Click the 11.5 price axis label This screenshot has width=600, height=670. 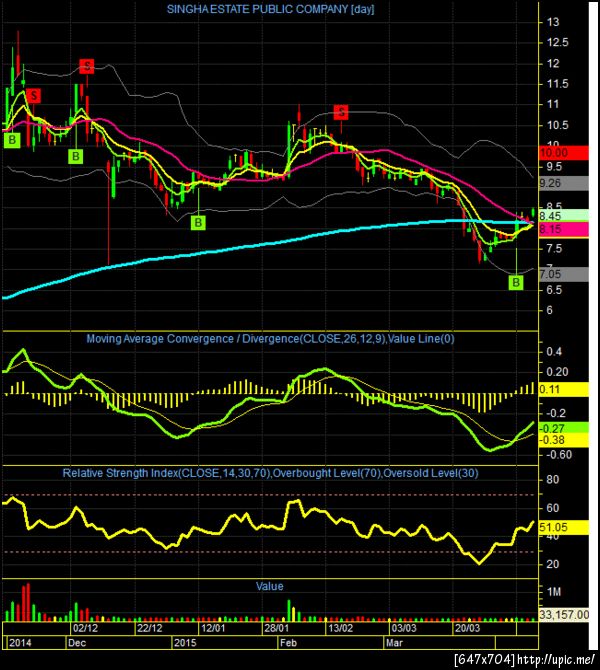(x=558, y=84)
